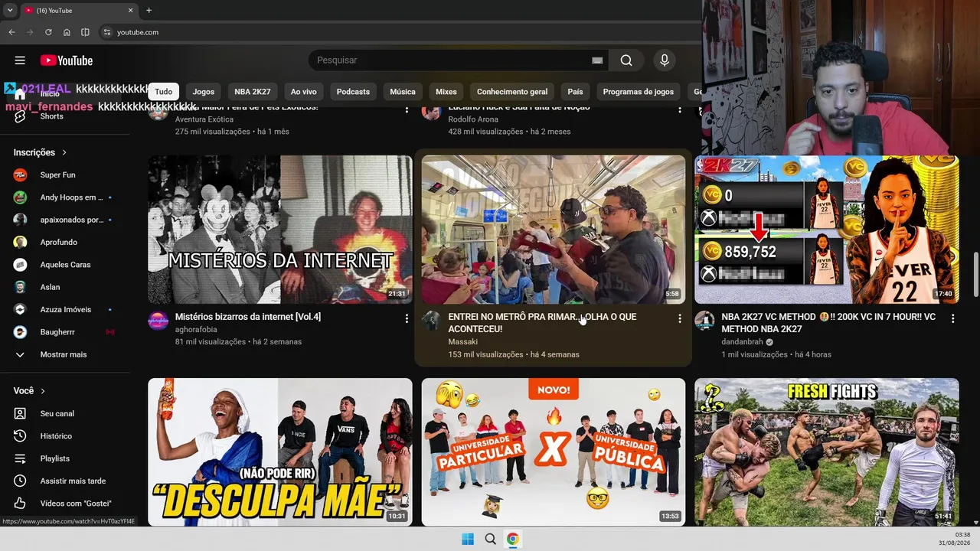
Task: Select the Tudo filter chip
Action: click(x=164, y=92)
